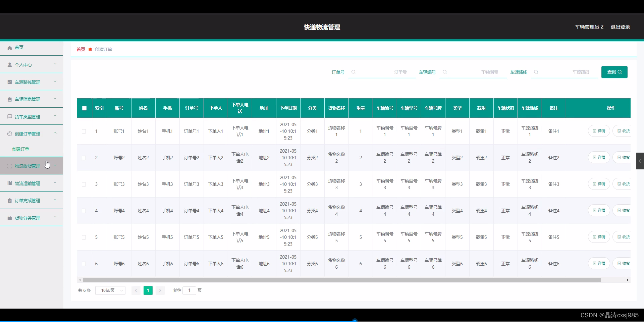The image size is (644, 322).
Task: Expand 车辆信息管理 chevron
Action: pos(55,99)
